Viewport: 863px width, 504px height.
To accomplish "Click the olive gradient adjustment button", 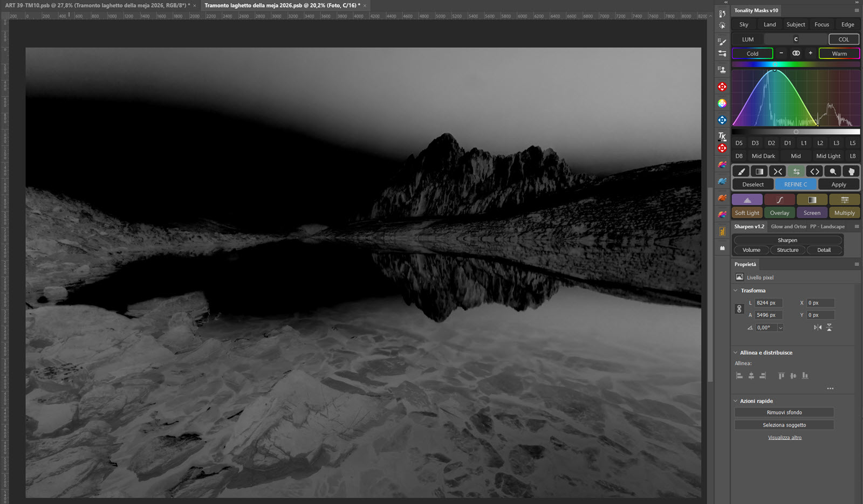I will click(x=812, y=200).
